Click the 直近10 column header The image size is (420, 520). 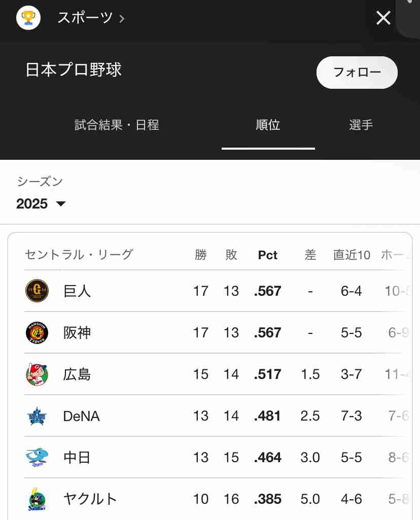pos(352,255)
